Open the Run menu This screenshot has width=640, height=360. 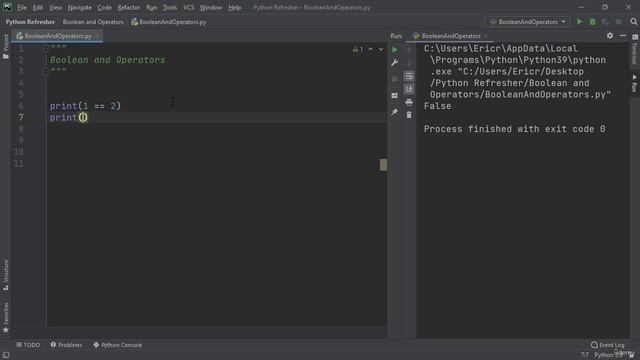point(151,7)
